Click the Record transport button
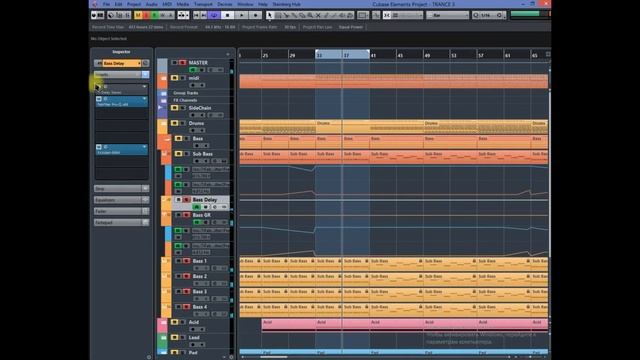 pyautogui.click(x=256, y=15)
